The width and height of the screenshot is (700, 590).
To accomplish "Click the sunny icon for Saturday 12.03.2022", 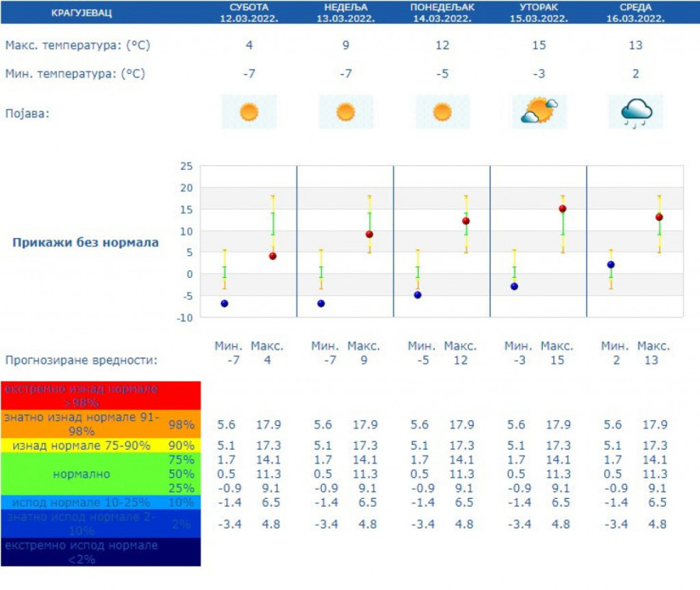I will (x=249, y=112).
